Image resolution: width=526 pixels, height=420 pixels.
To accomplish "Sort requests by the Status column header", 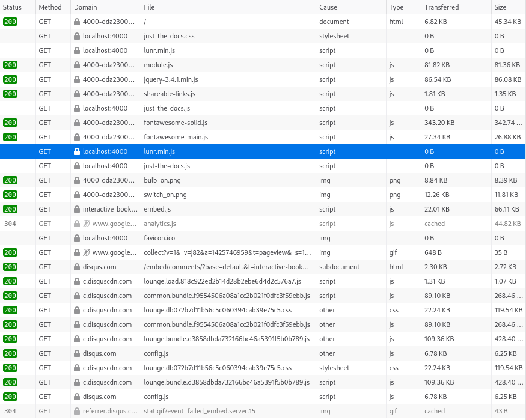I will coord(12,7).
